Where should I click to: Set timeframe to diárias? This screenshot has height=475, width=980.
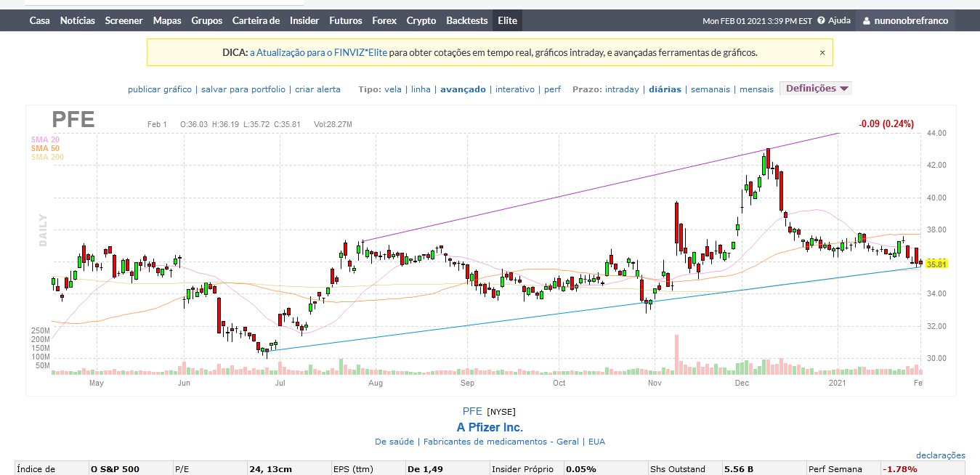(x=665, y=89)
